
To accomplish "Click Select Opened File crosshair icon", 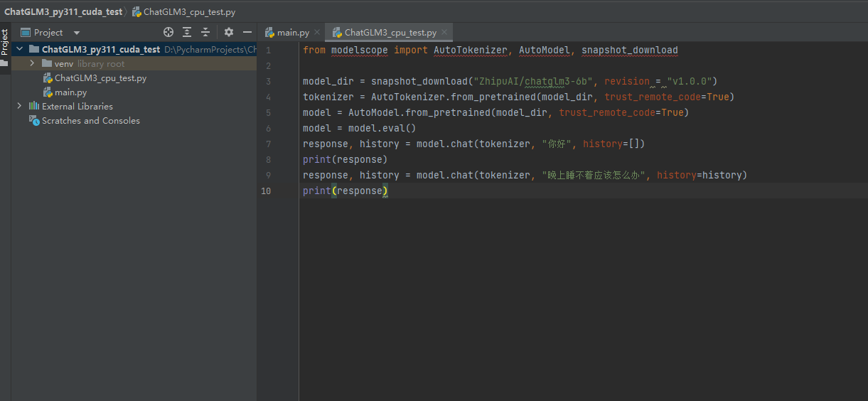I will click(168, 32).
